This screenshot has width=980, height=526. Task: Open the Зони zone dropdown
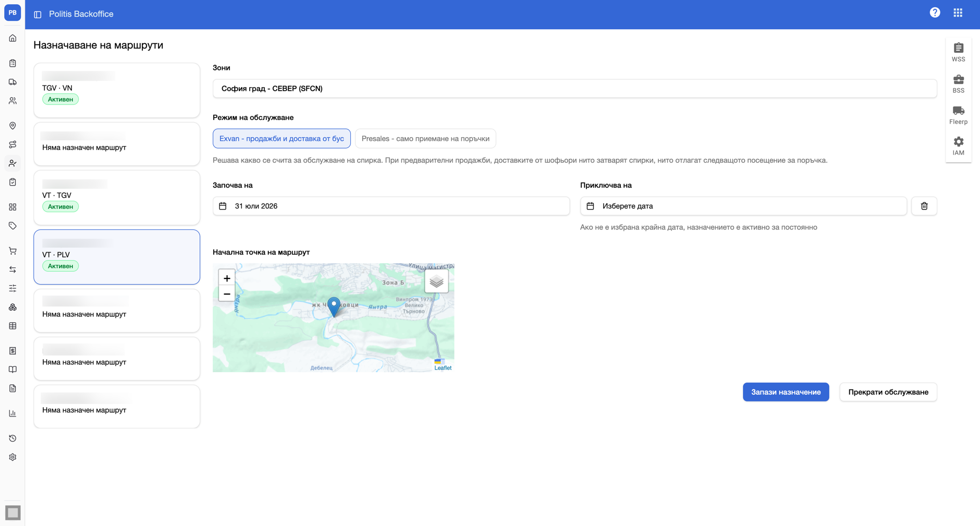(574, 89)
